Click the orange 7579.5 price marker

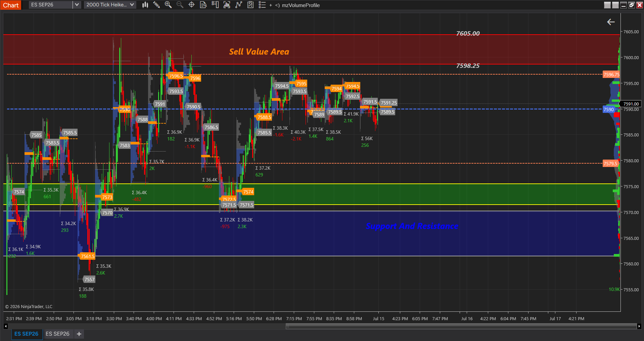click(610, 164)
